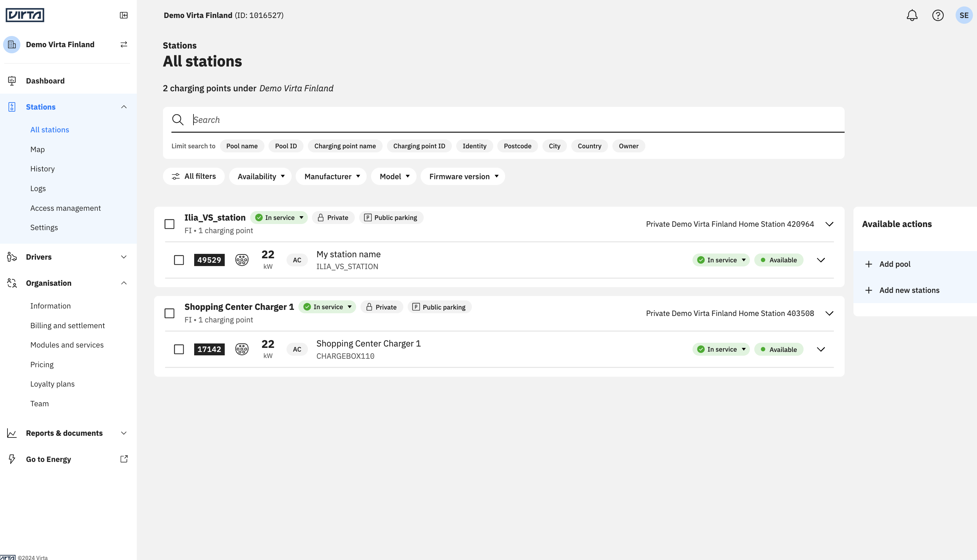
Task: Click the plus icon beside Add pool
Action: pos(868,264)
